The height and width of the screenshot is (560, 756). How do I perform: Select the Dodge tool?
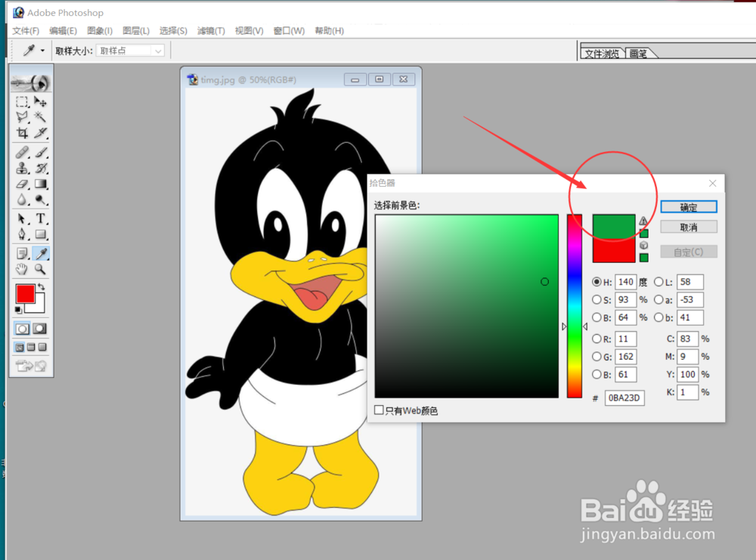[41, 200]
